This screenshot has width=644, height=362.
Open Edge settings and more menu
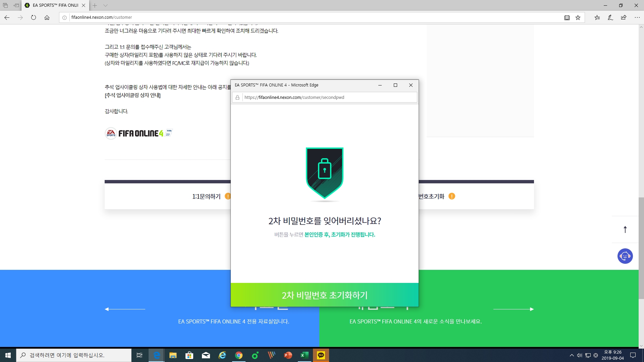click(637, 17)
